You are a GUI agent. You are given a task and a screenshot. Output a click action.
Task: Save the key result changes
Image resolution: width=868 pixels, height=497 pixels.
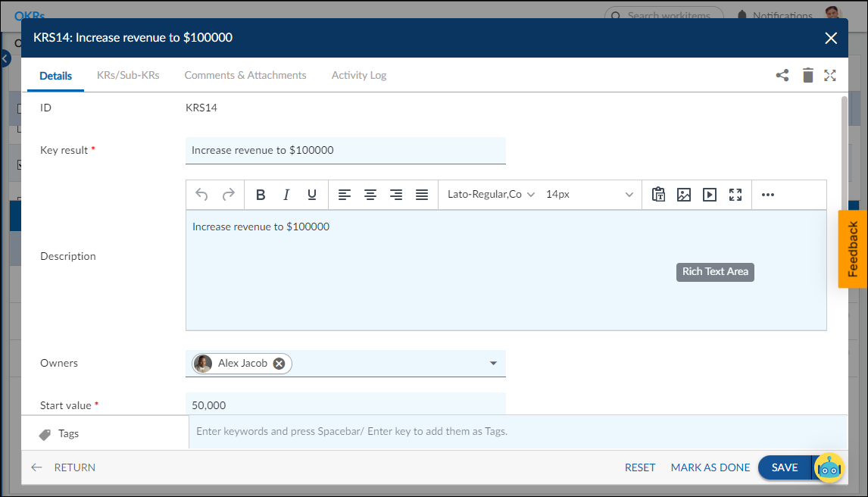click(x=785, y=467)
